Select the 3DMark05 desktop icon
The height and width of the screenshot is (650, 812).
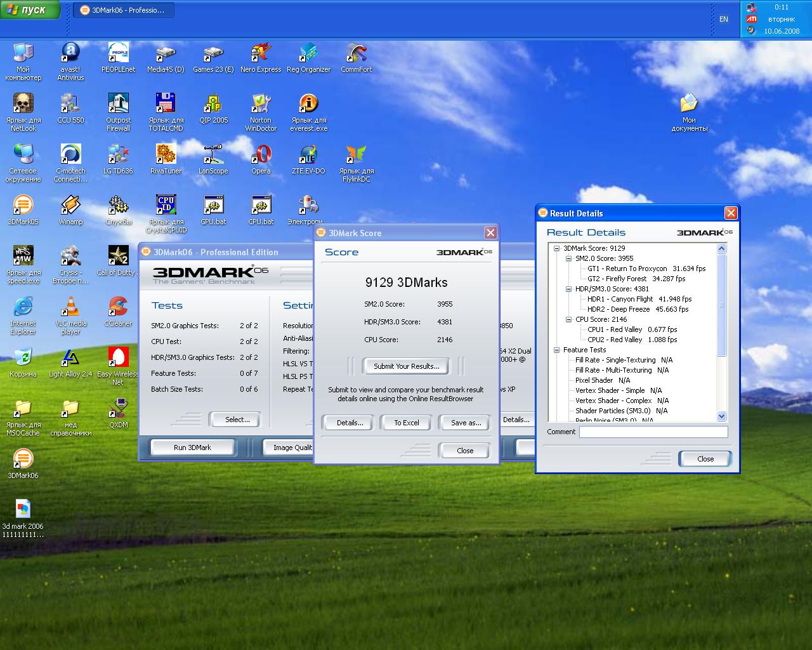point(23,210)
